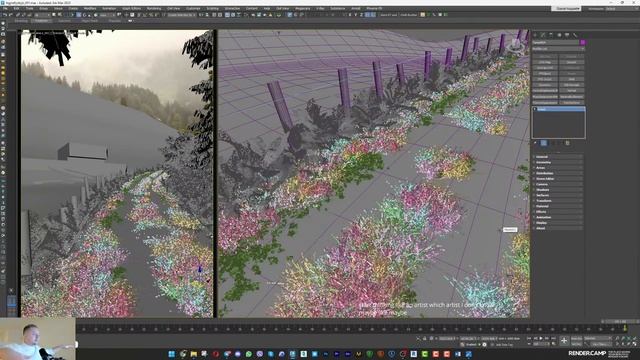Expand the Geometry rollout
Viewport: 640px width, 360px height.
click(x=558, y=162)
